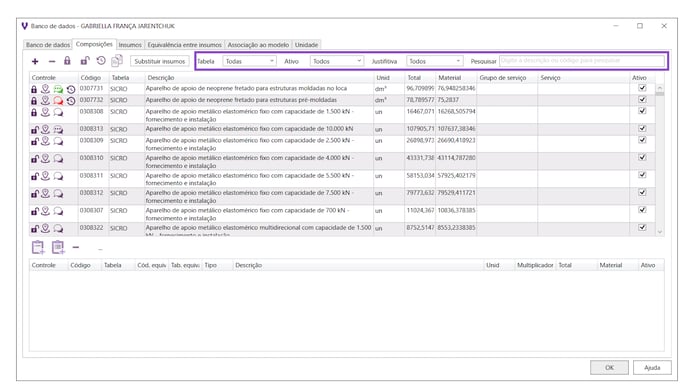Click the duplicate documents icon in the toolbar
The height and width of the screenshot is (389, 688).
pyautogui.click(x=117, y=61)
